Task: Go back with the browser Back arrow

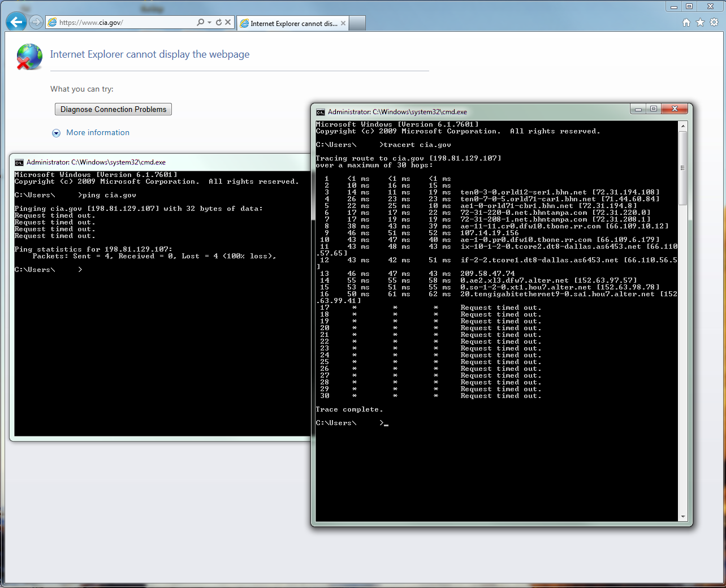Action: [16, 22]
